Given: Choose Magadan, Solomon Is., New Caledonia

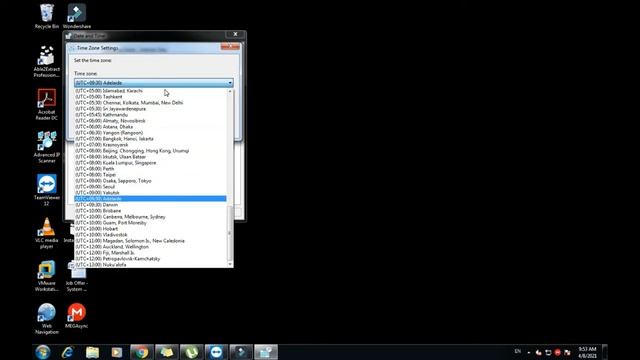Looking at the screenshot, I should pos(150,240).
